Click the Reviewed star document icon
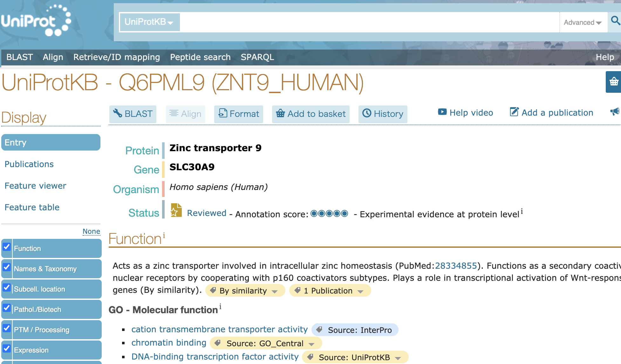The width and height of the screenshot is (621, 364). point(176,210)
